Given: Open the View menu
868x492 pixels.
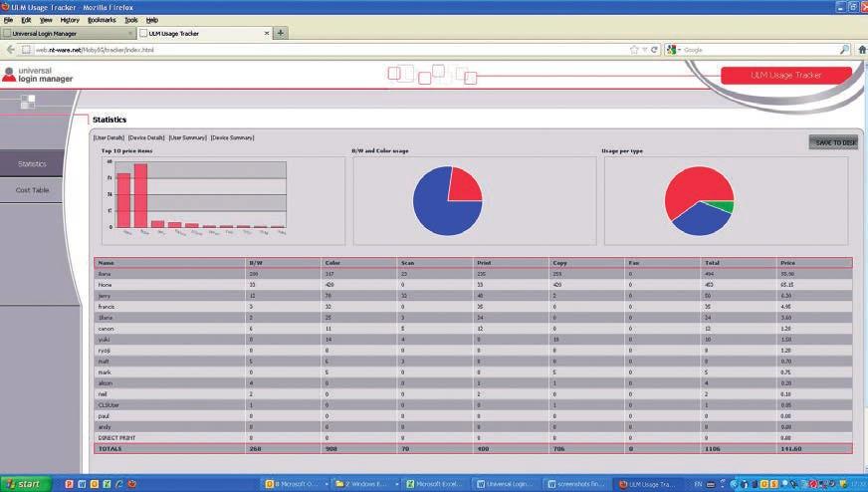Looking at the screenshot, I should tap(46, 20).
